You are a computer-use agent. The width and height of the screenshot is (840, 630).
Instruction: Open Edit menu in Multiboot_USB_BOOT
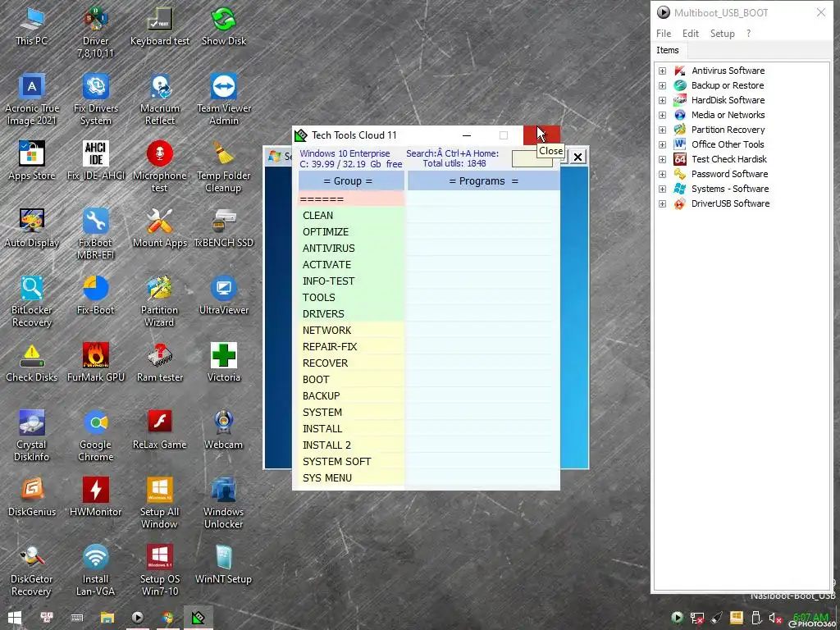pos(690,33)
